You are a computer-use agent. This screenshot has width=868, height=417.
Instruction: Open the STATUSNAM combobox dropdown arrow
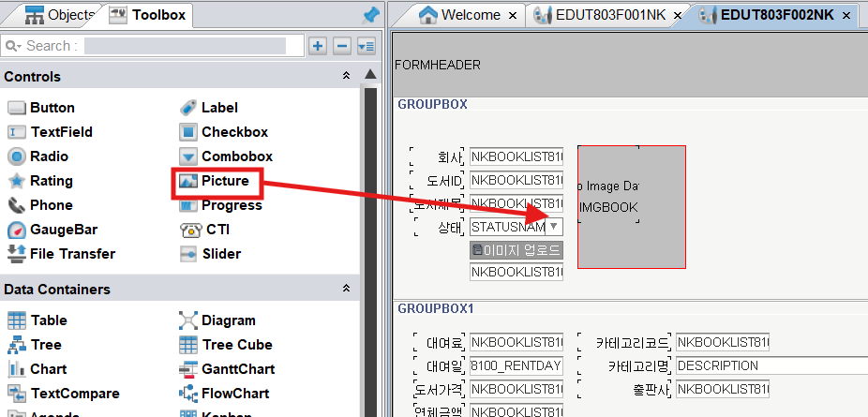pos(554,226)
